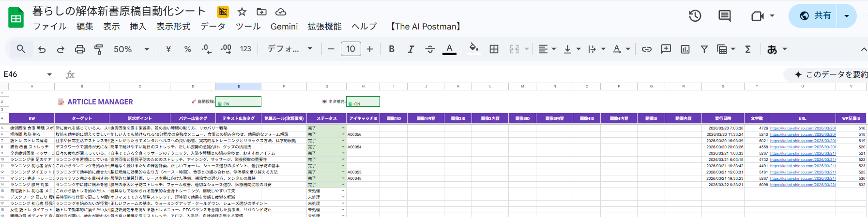The height and width of the screenshot is (217, 868).
Task: Open the borders tool
Action: click(494, 49)
